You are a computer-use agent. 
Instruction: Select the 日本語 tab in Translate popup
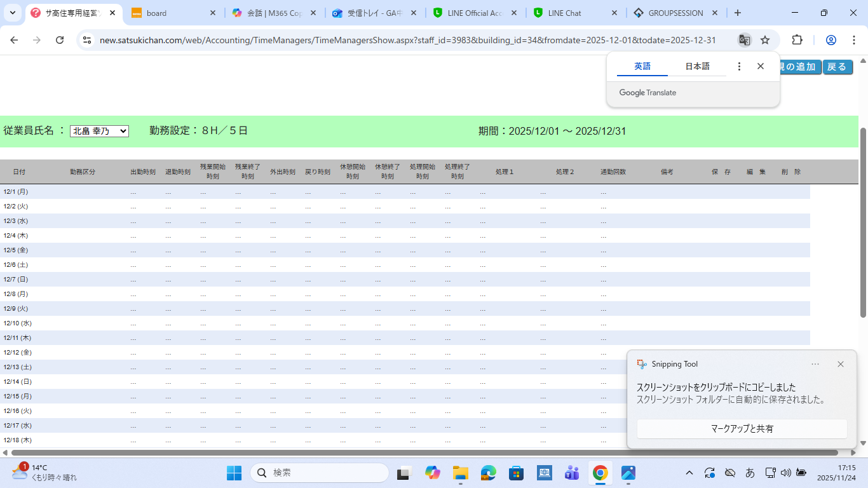point(697,66)
